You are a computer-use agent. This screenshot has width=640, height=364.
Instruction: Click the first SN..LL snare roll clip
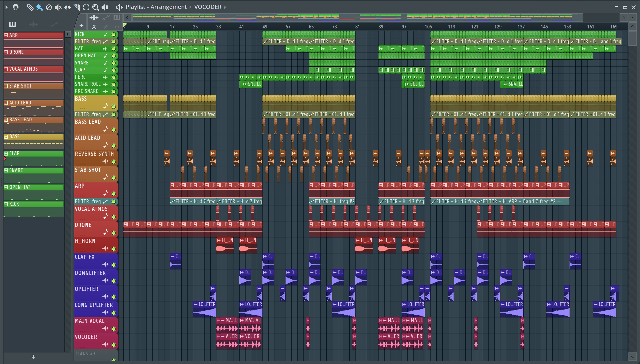pyautogui.click(x=251, y=84)
